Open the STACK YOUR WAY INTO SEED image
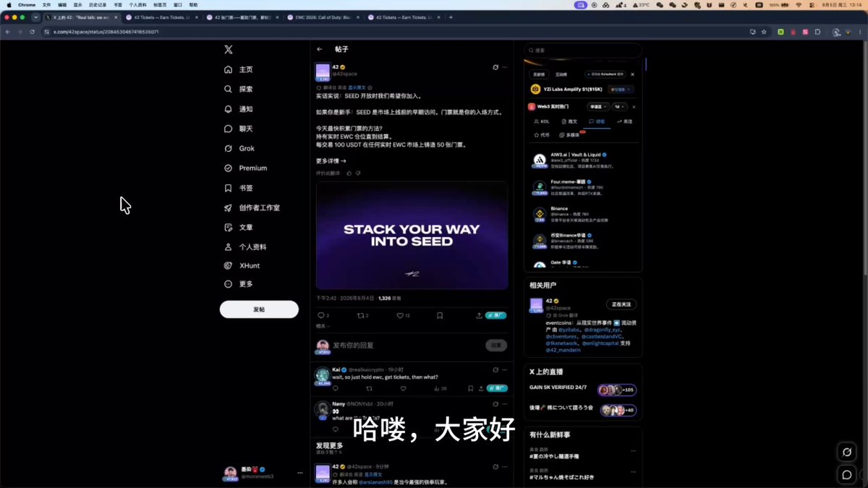868x488 pixels. (412, 236)
